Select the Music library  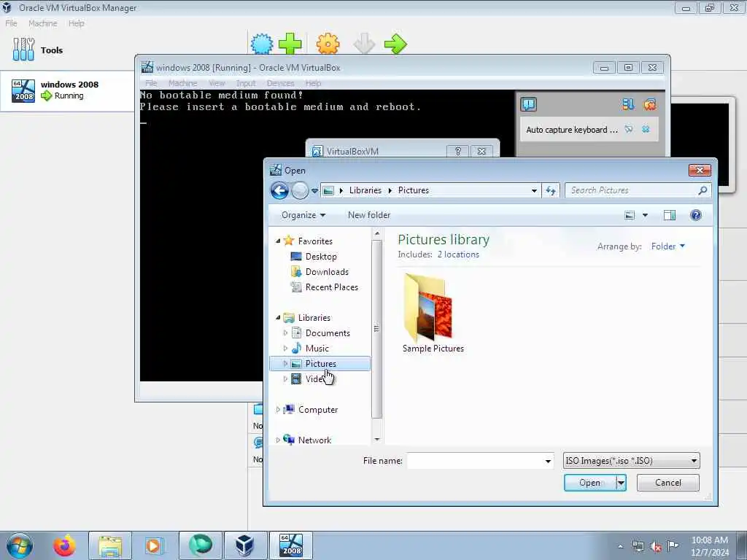317,348
